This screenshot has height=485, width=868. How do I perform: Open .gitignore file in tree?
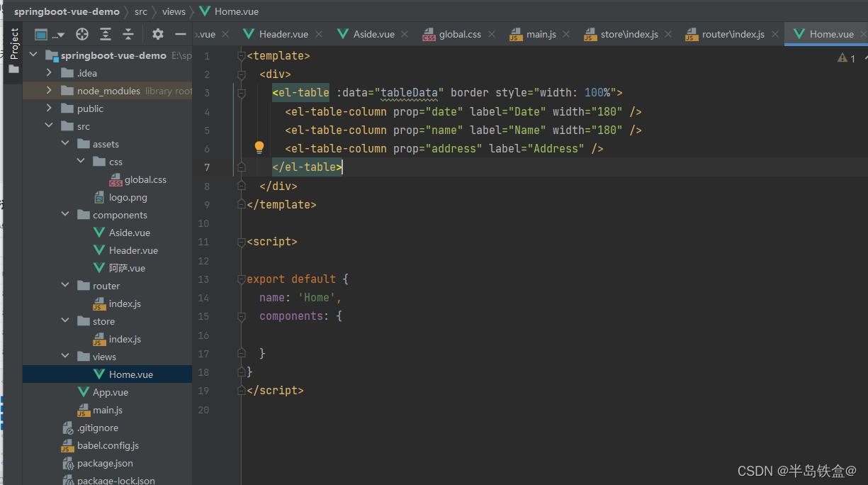click(98, 428)
